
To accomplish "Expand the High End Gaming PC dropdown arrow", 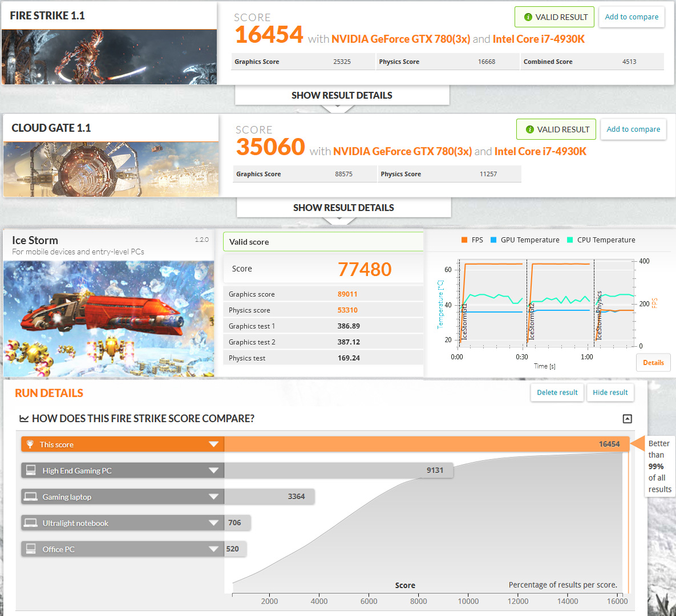I will (213, 471).
